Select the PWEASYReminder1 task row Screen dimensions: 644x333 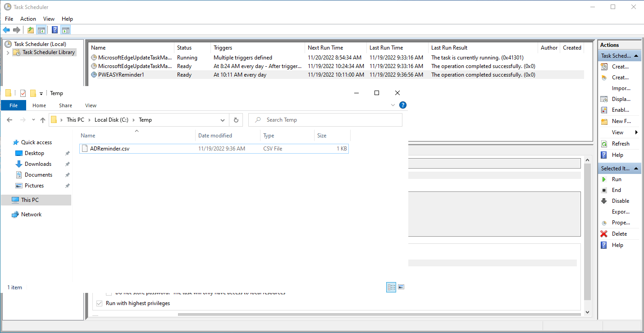point(121,75)
